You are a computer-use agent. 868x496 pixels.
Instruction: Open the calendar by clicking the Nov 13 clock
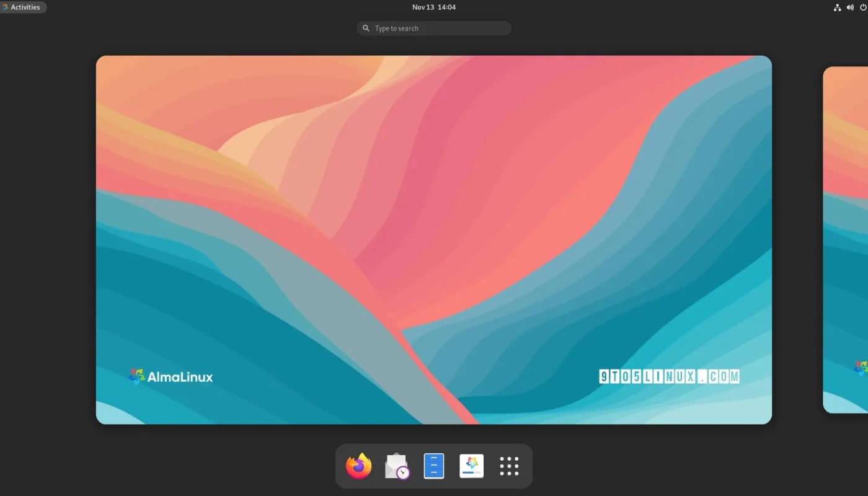pos(433,7)
